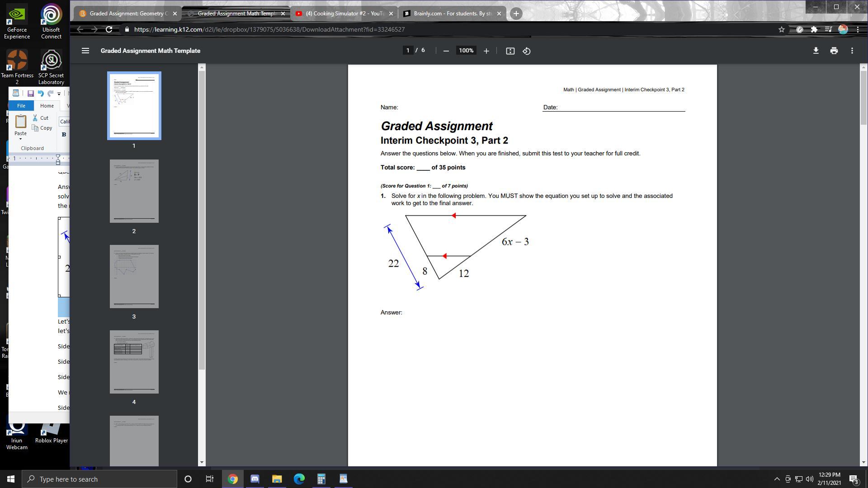Click the page number input field
868x488 pixels.
tap(408, 51)
